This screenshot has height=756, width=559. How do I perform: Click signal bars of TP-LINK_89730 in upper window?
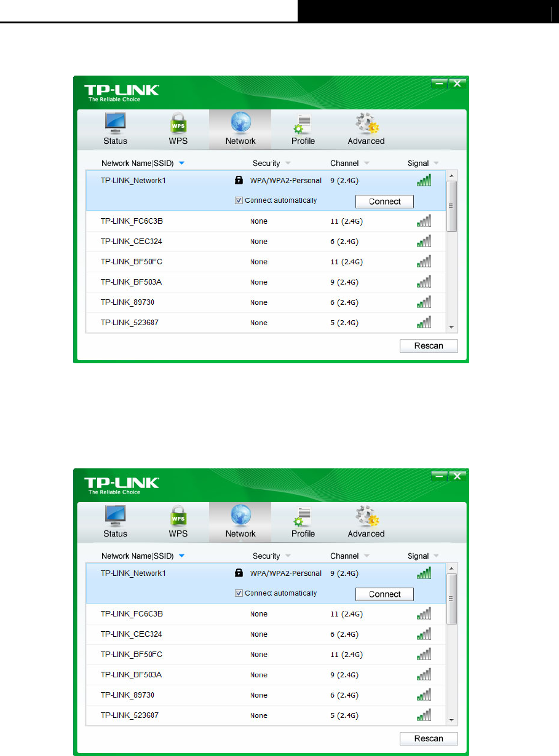click(x=424, y=302)
